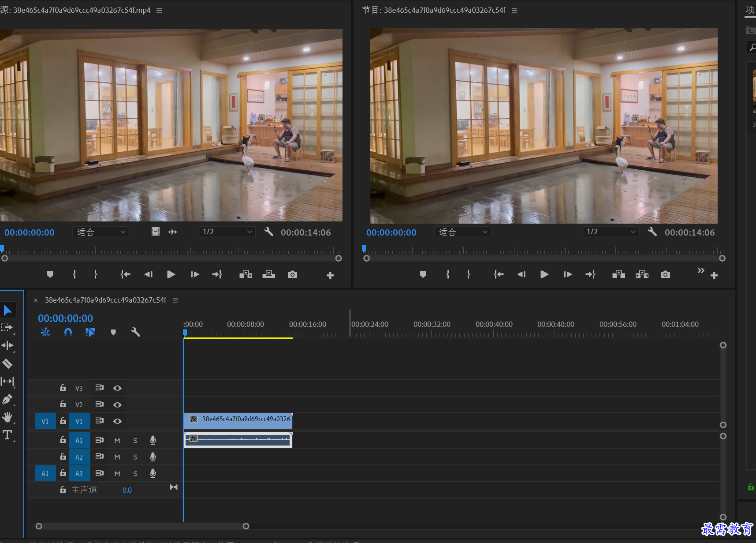Open timeline display settings wrench
Screen dimensions: 756x543
136,332
